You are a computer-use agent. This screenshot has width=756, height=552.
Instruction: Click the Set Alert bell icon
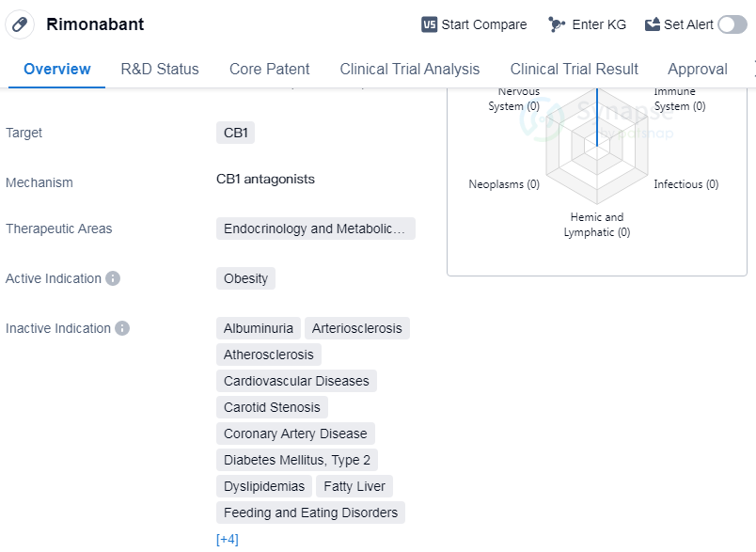(x=653, y=24)
